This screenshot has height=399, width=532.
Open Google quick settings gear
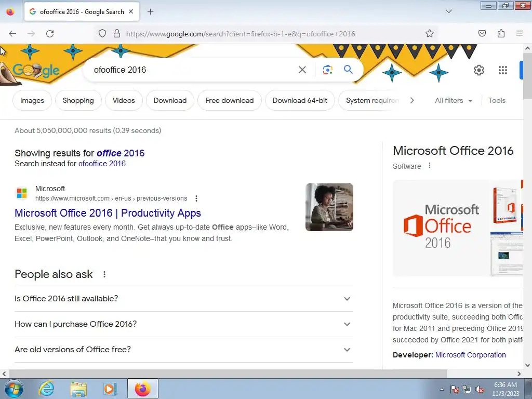(478, 70)
